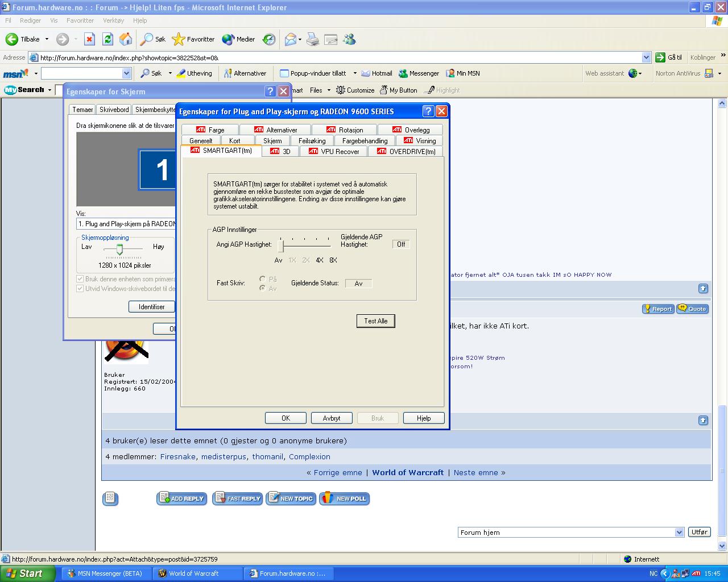Click Min MSN toolbar button
Viewport: 728px width, 582px height.
[463, 73]
